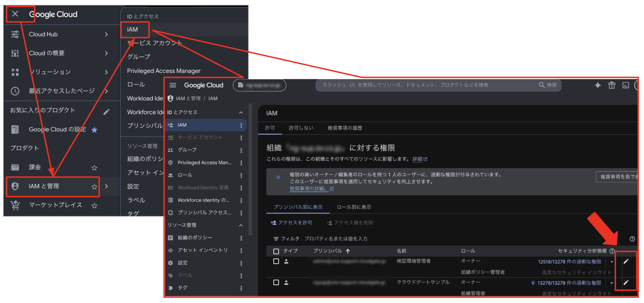644x303 pixels.
Task: Sort by プリンシパル column arrow
Action: click(348, 251)
